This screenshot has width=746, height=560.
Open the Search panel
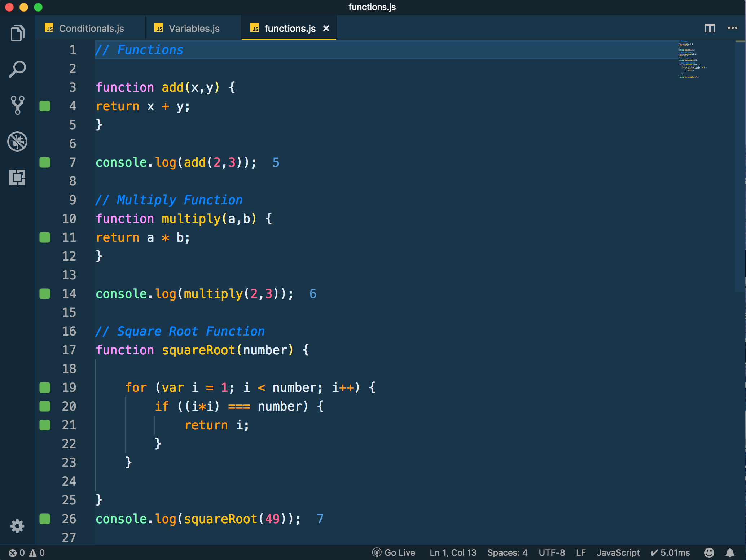pos(17,69)
